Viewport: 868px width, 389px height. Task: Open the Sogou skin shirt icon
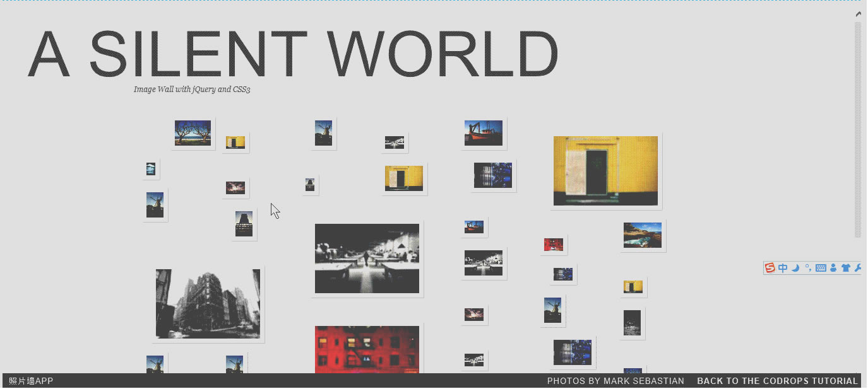846,268
